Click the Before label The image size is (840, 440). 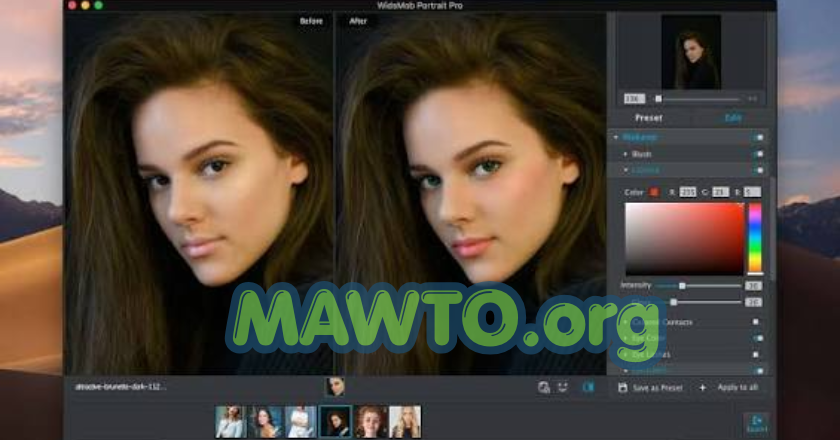[x=311, y=21]
